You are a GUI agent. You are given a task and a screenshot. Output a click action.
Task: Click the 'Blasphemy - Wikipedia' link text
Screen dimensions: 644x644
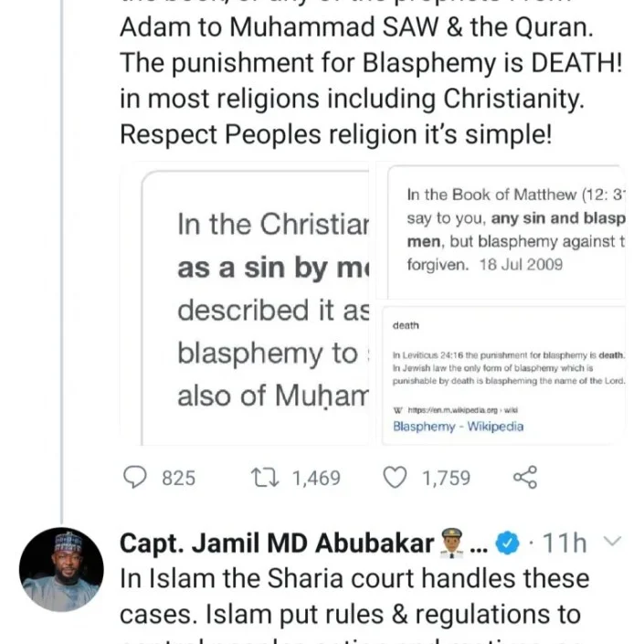coord(458,427)
